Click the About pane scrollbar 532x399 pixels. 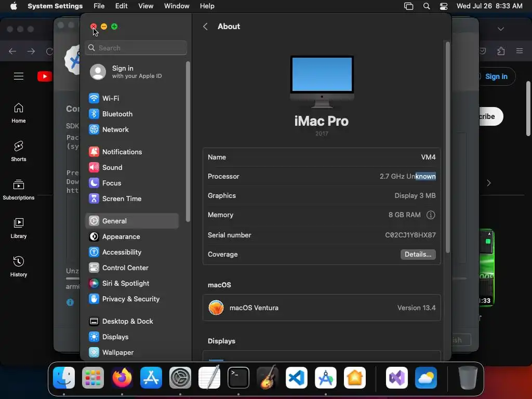point(447,147)
